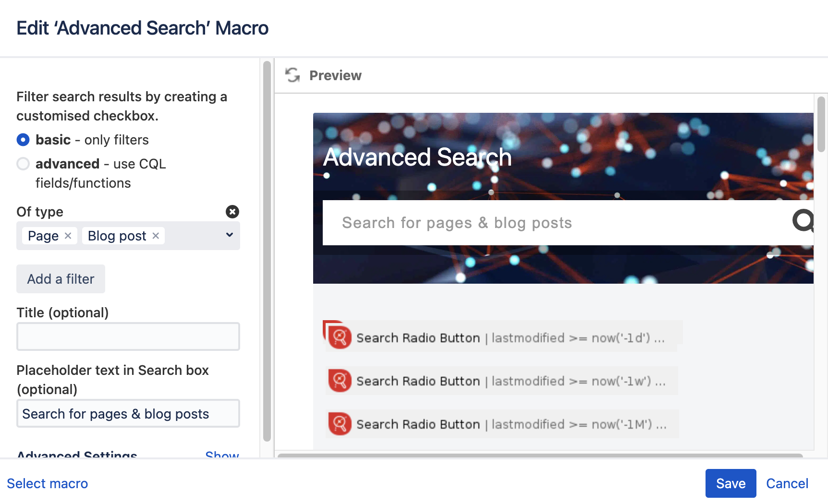Image resolution: width=828 pixels, height=504 pixels.
Task: Expand the Of type dropdown chevron
Action: pos(229,235)
